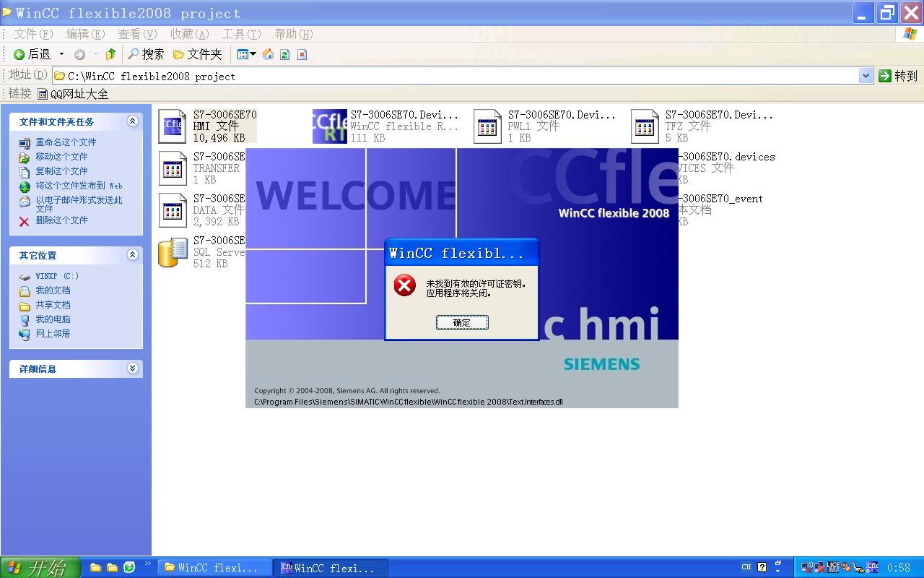Click the red error icon in dialog
The height and width of the screenshot is (578, 924).
404,285
